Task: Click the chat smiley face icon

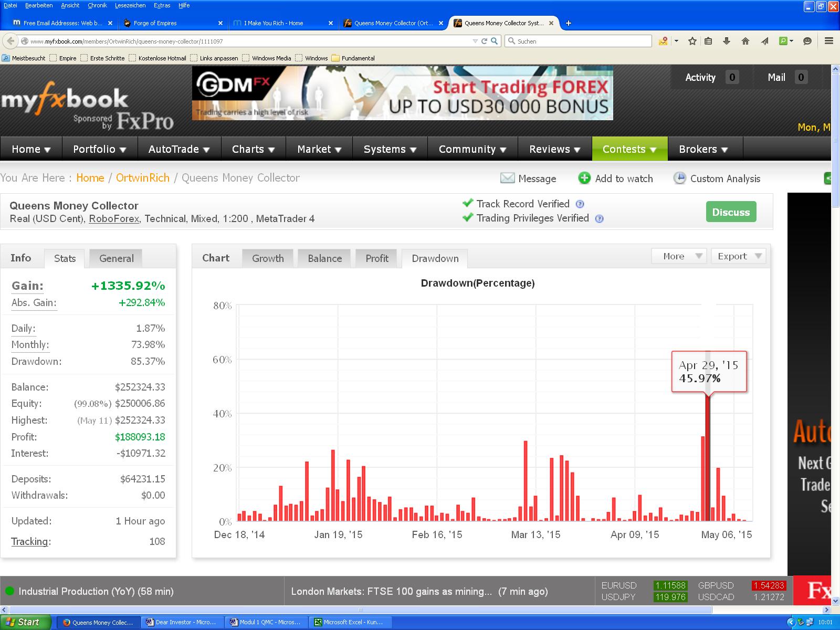Action: point(807,41)
